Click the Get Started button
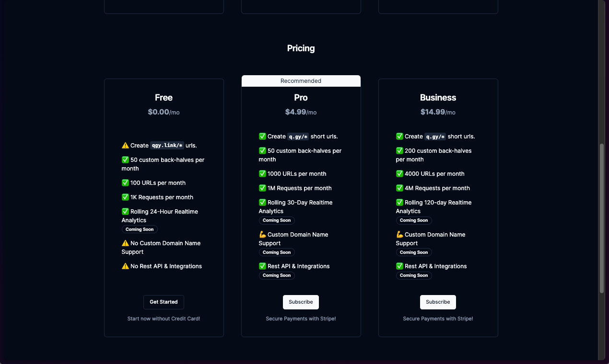 164,302
